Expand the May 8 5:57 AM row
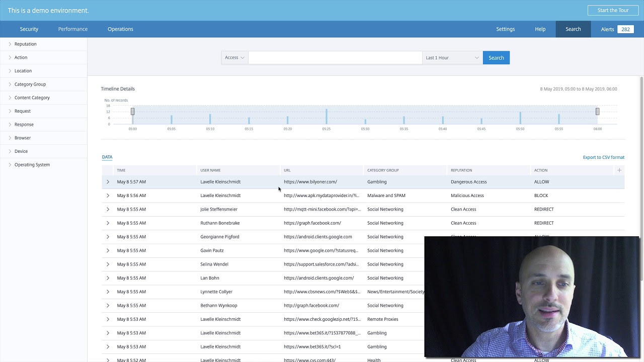 click(108, 182)
